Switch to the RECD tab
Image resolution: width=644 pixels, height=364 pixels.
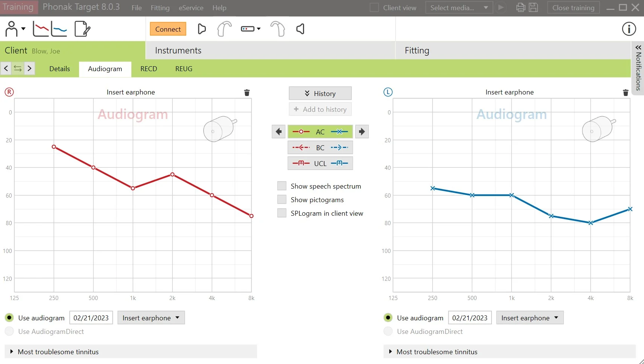tap(149, 69)
